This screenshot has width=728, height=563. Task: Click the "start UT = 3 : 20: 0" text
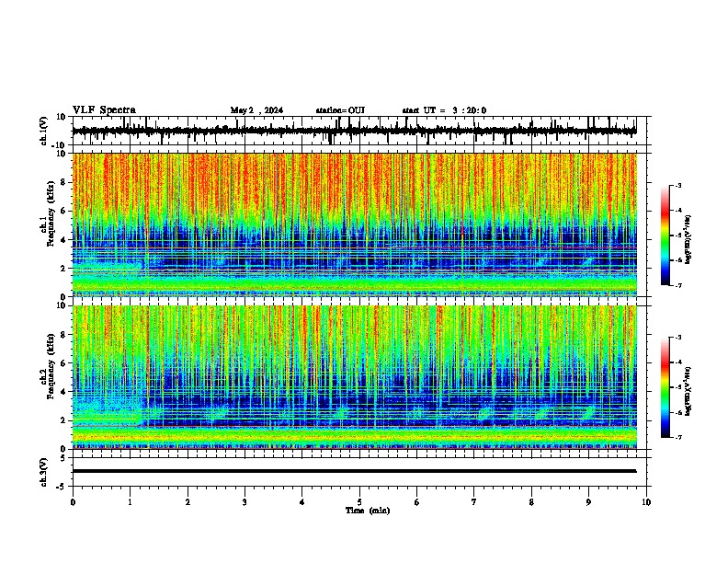click(x=444, y=110)
